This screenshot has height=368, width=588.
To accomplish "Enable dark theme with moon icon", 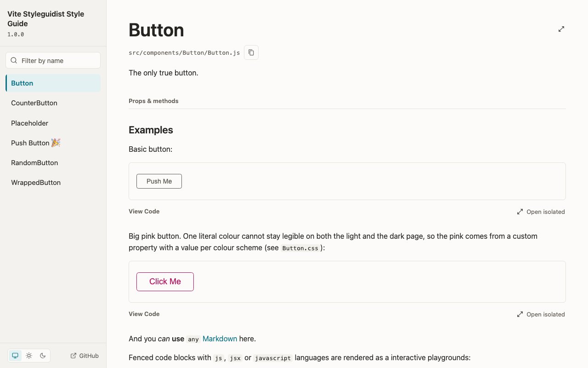I will point(43,356).
